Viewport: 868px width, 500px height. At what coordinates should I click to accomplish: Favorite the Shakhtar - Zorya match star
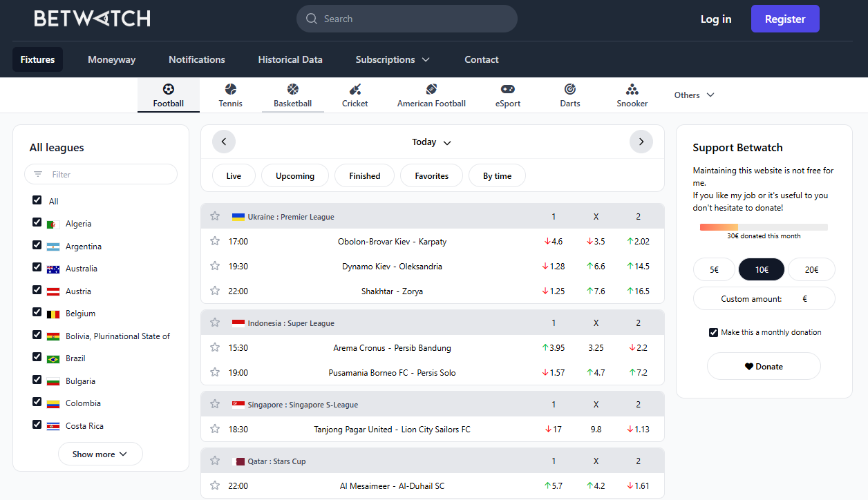pyautogui.click(x=215, y=291)
